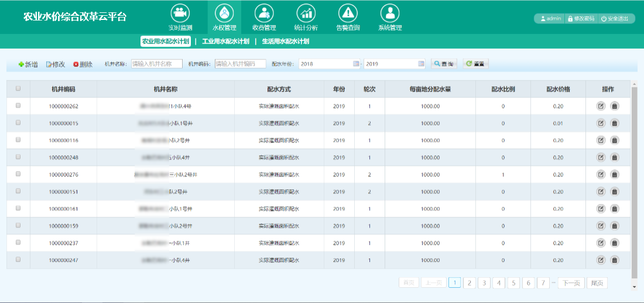Click edit icon for well 1000000262
This screenshot has width=644, height=303.
[x=601, y=106]
